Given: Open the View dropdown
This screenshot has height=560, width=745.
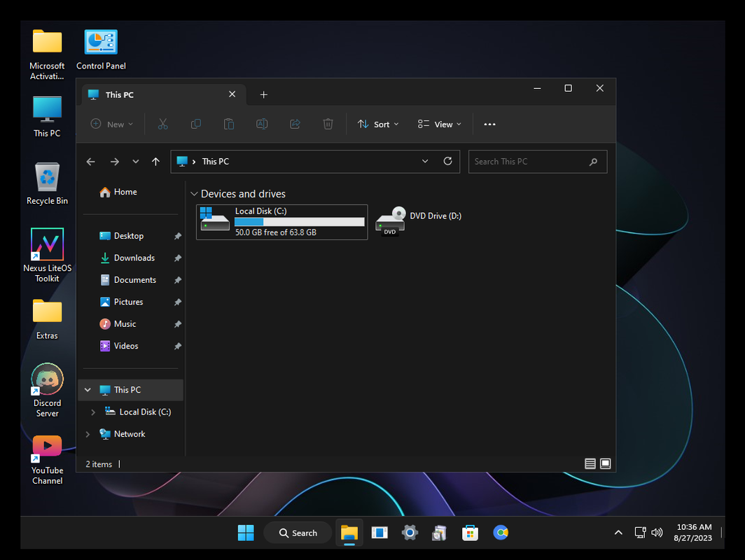Looking at the screenshot, I should click(440, 124).
